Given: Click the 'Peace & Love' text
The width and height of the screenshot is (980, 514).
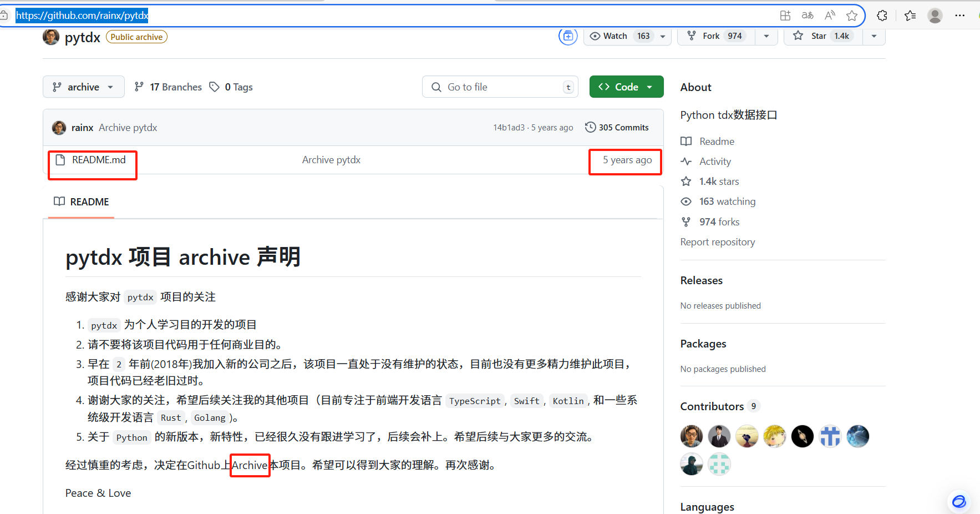Looking at the screenshot, I should [x=98, y=493].
